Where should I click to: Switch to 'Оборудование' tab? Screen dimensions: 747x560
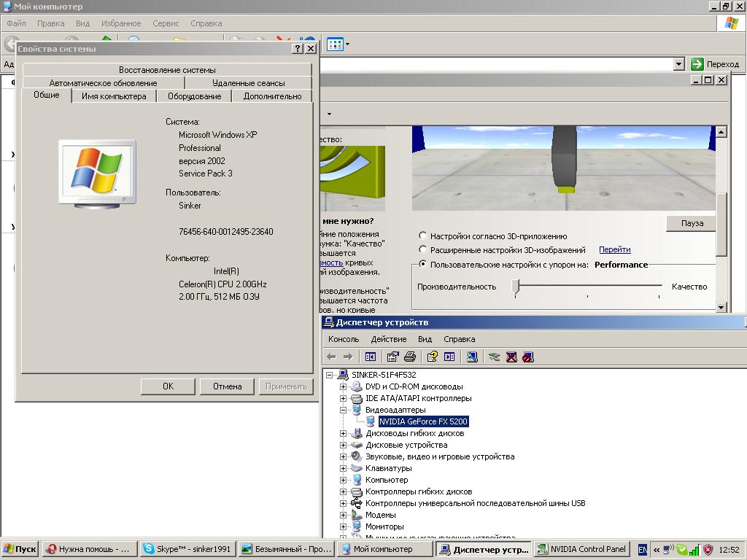coord(194,96)
